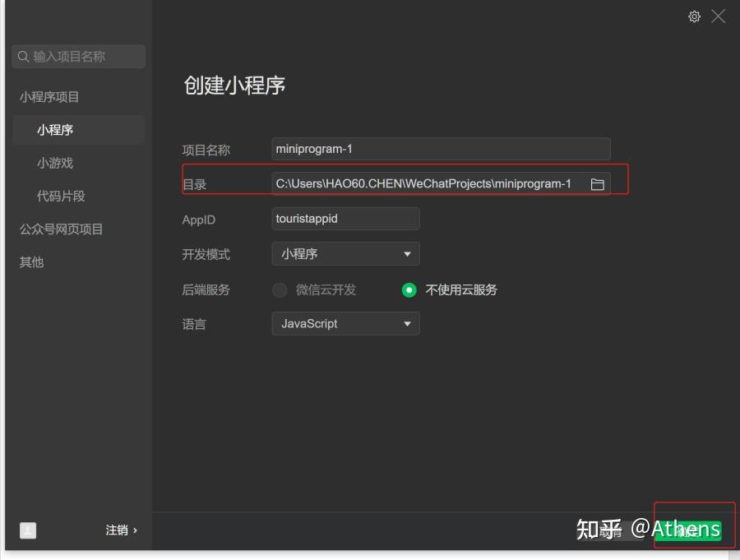The image size is (740, 560).
Task: Open the 开发模式 dropdown
Action: 345,254
